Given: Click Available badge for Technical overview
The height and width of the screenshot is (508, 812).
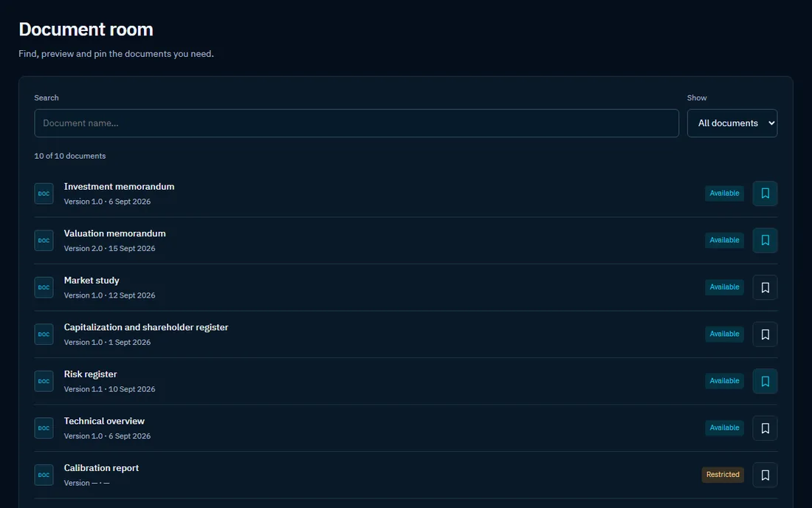Looking at the screenshot, I should [x=724, y=428].
